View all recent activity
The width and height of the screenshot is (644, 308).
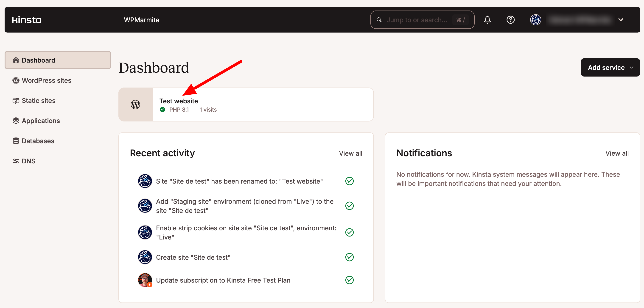coord(350,153)
